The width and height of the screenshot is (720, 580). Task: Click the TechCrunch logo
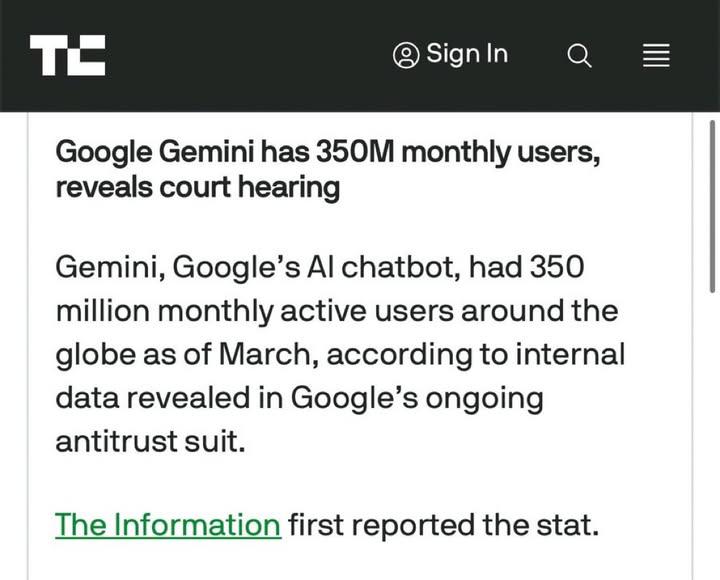(67, 55)
